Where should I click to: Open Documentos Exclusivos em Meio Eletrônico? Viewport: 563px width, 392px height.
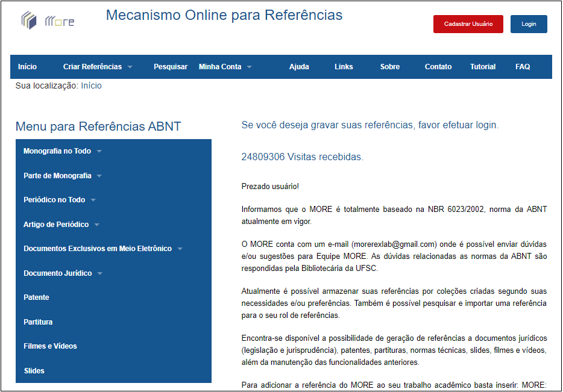tap(98, 249)
